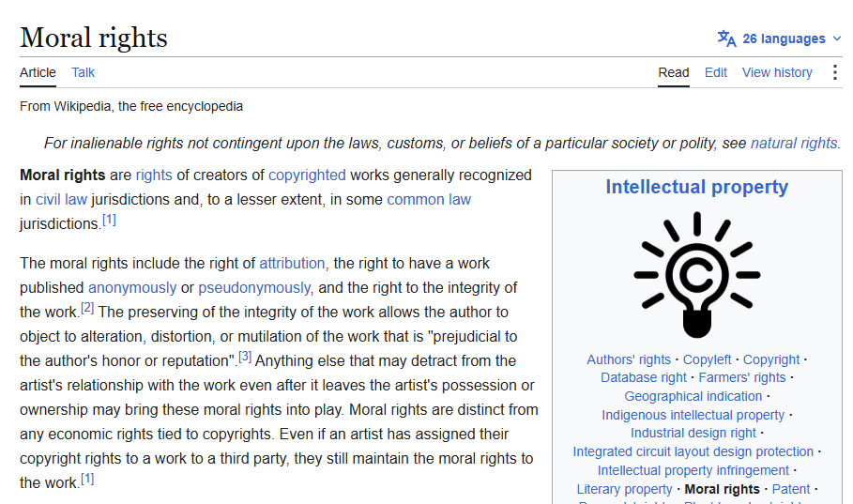Click the bold Moral rights infobox entry

722,489
